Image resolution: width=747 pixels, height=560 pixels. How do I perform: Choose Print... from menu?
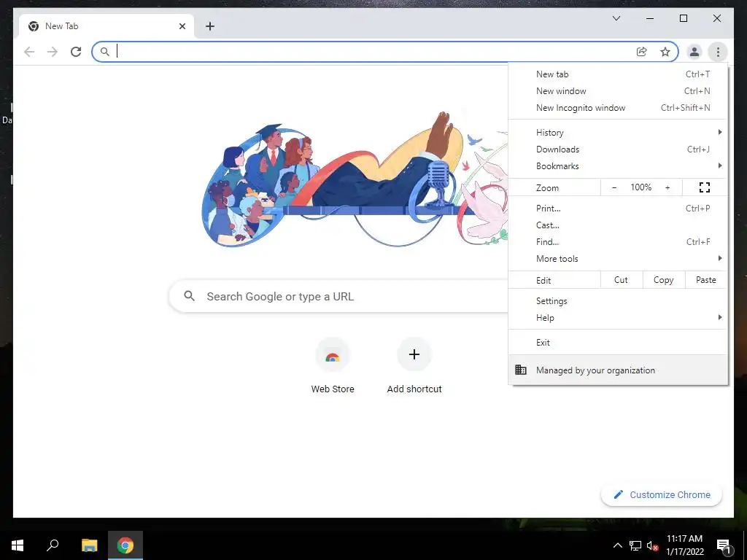click(x=618, y=208)
